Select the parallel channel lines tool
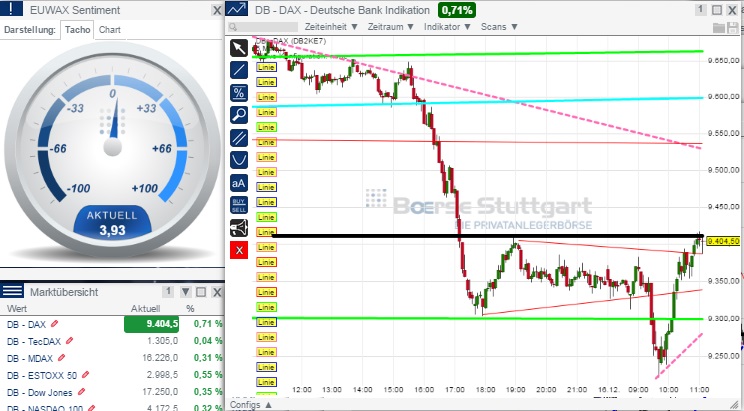Screen dimensions: 744x411 [239, 138]
